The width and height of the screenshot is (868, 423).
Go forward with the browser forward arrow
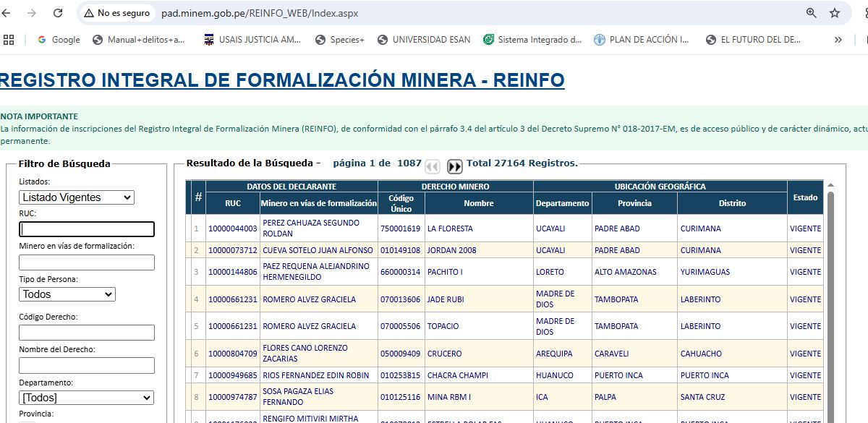pyautogui.click(x=31, y=13)
